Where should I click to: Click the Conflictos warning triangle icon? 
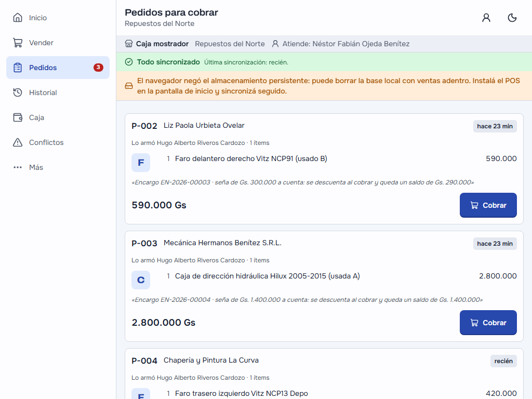[x=18, y=142]
